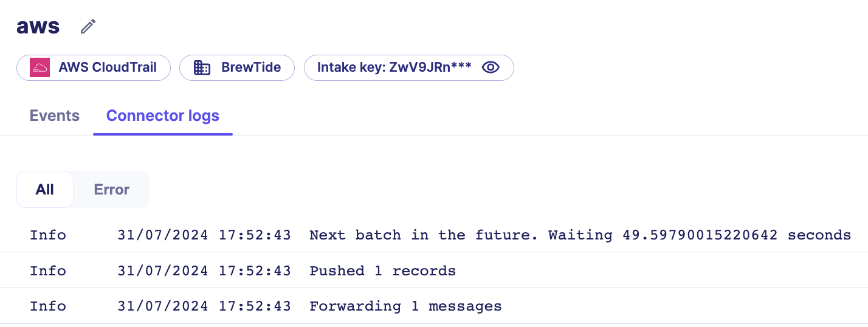Click the pencil icon beside the aws title
Image resolution: width=868 pixels, height=327 pixels.
coord(89,27)
